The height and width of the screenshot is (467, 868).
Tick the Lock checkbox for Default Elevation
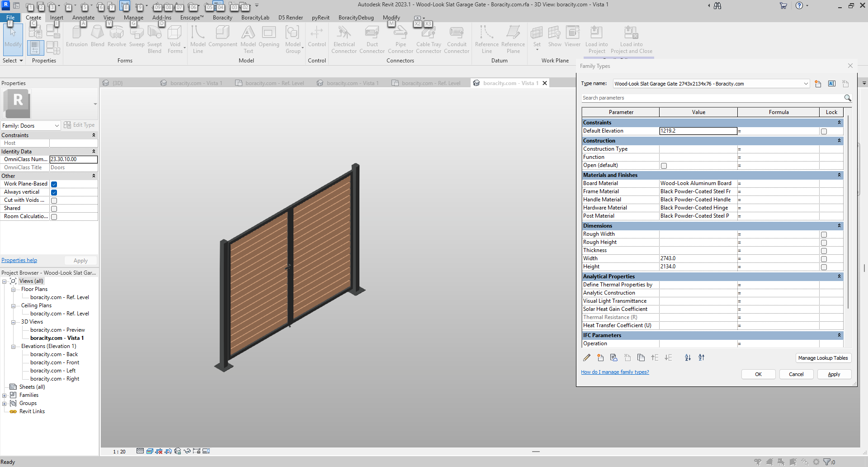(824, 131)
